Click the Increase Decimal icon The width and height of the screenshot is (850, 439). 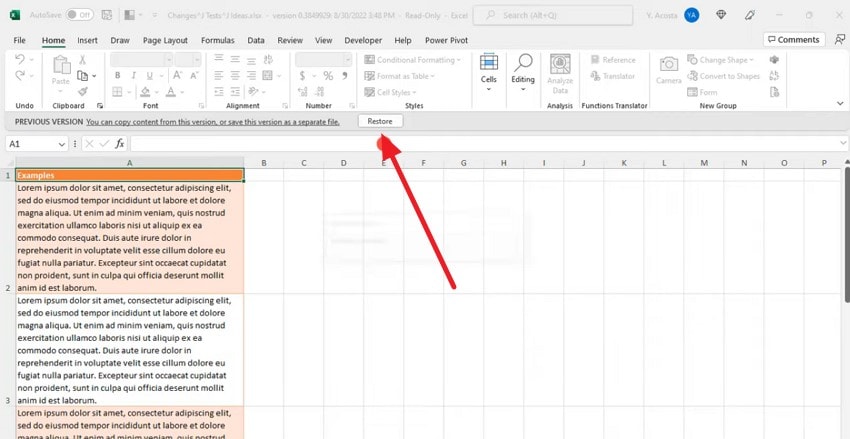[x=302, y=92]
